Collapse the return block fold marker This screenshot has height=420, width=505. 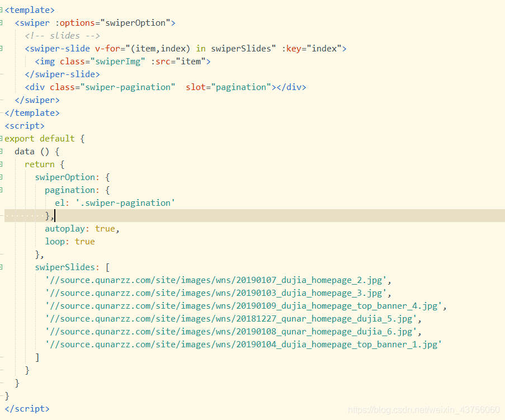pyautogui.click(x=1, y=164)
